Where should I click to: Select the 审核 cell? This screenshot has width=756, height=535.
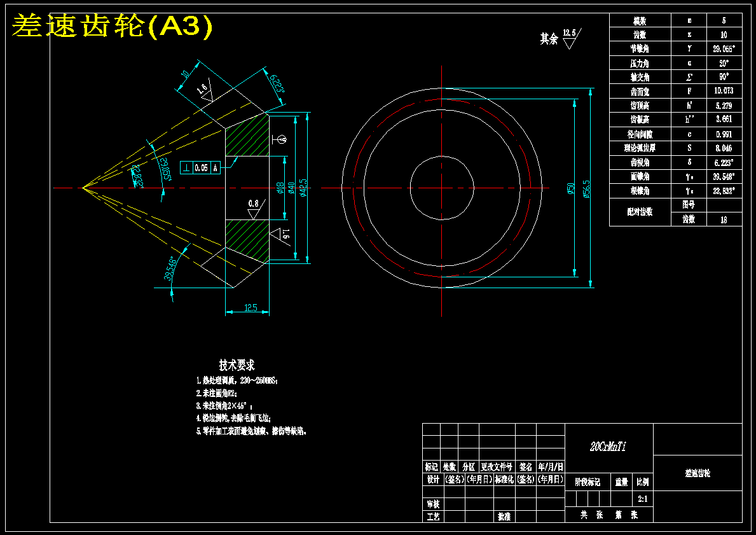(433, 504)
